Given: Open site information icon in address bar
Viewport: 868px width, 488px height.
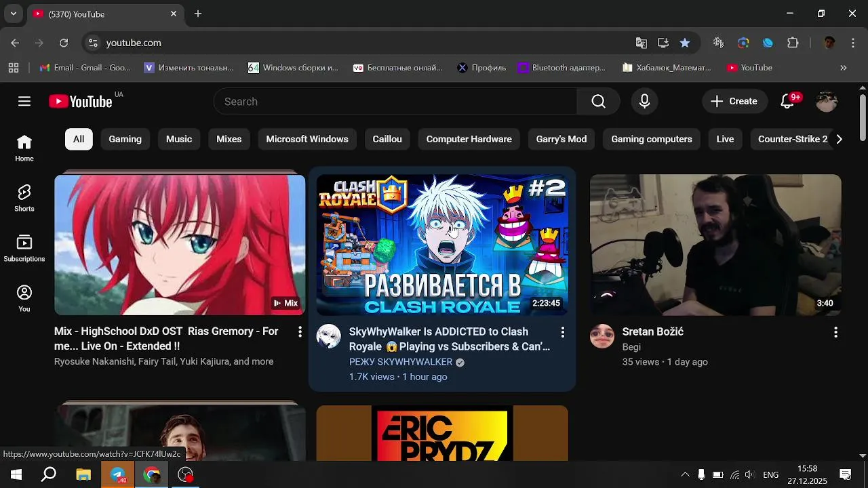Looking at the screenshot, I should [x=93, y=43].
